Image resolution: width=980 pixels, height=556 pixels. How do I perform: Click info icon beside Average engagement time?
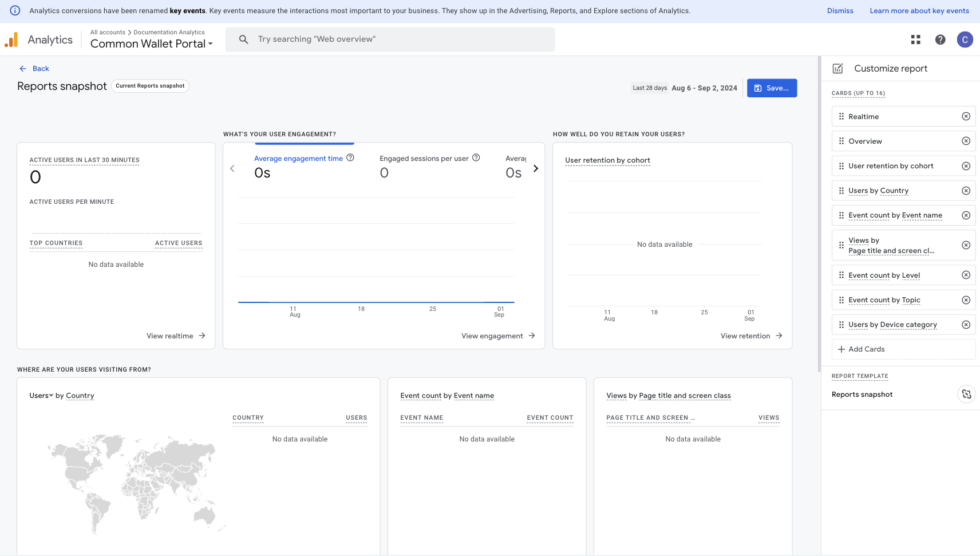(350, 157)
